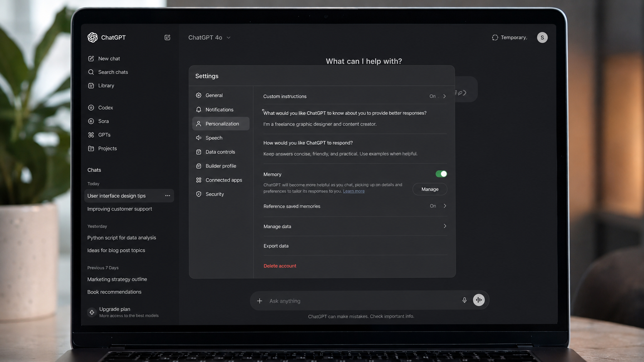Click the Upgrade plan sparkle icon

click(x=92, y=312)
